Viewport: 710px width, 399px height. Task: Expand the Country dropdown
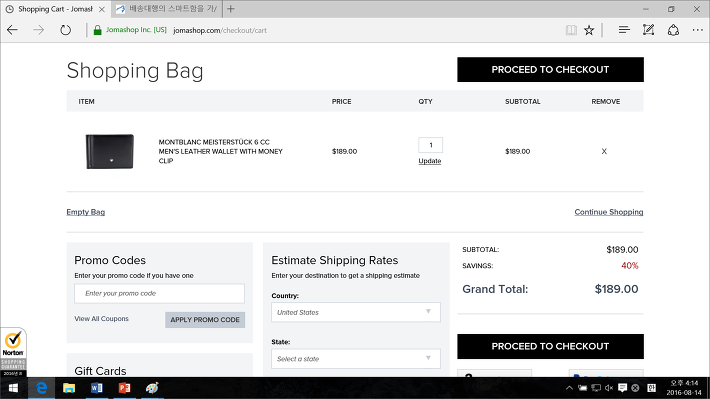356,312
